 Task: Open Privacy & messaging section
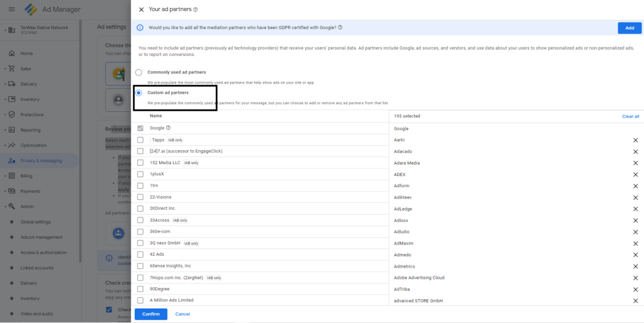click(x=40, y=161)
